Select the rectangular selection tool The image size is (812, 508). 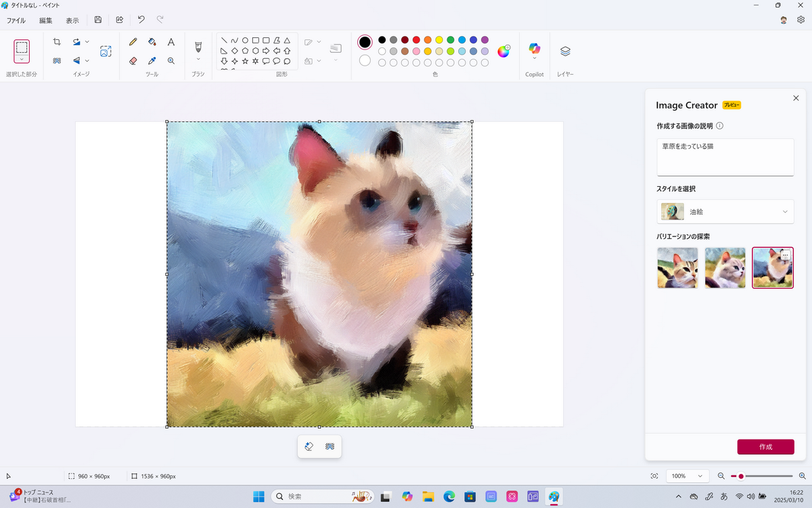tap(22, 47)
